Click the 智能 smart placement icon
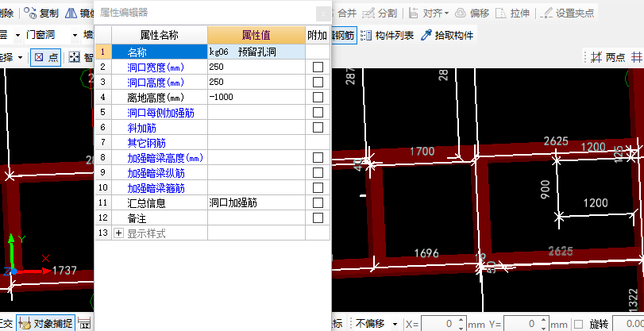The image size is (644, 331). tap(75, 57)
